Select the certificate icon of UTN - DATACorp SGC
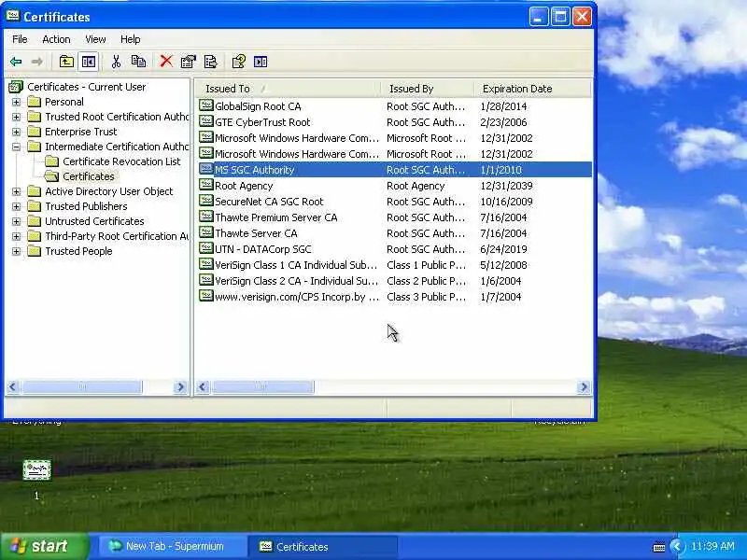The width and height of the screenshot is (747, 560). (x=205, y=248)
